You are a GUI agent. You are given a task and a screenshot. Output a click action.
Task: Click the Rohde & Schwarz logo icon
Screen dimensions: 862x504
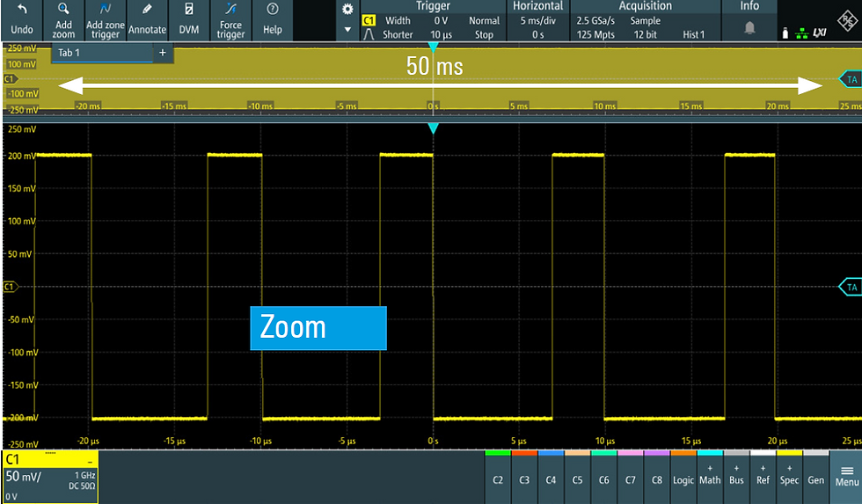(847, 21)
